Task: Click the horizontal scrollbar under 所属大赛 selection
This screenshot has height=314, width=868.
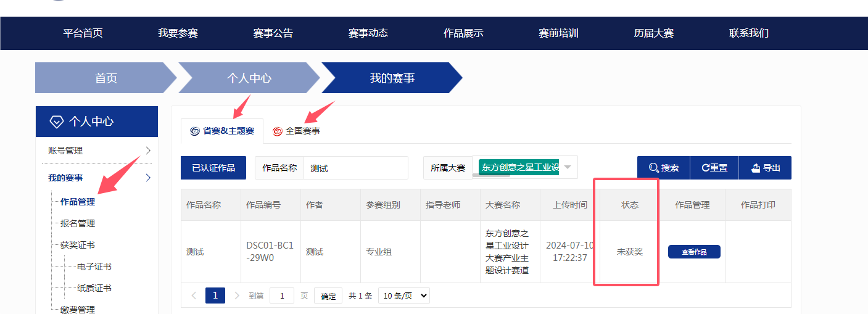Action: [491, 175]
